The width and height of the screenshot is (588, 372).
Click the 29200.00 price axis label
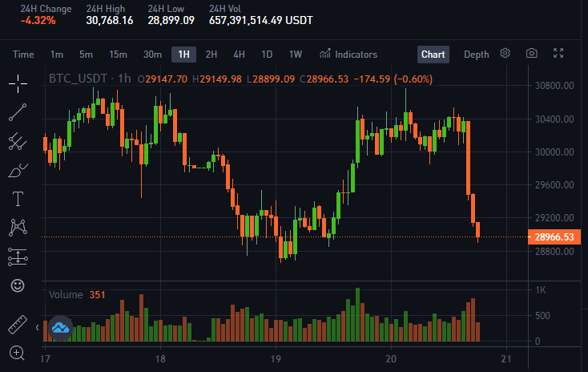pyautogui.click(x=554, y=218)
